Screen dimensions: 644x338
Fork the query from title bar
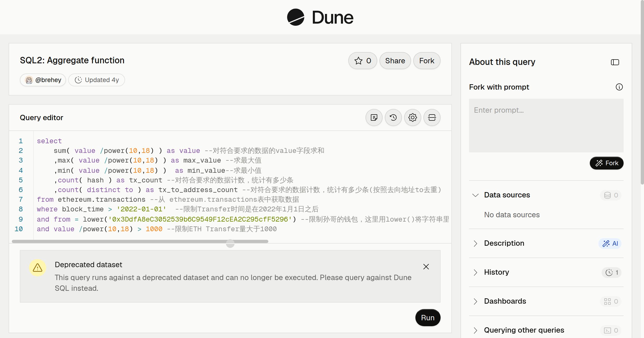(427, 61)
